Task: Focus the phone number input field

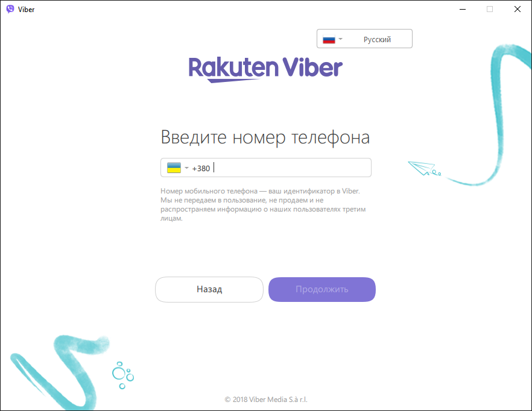Action: click(266, 168)
